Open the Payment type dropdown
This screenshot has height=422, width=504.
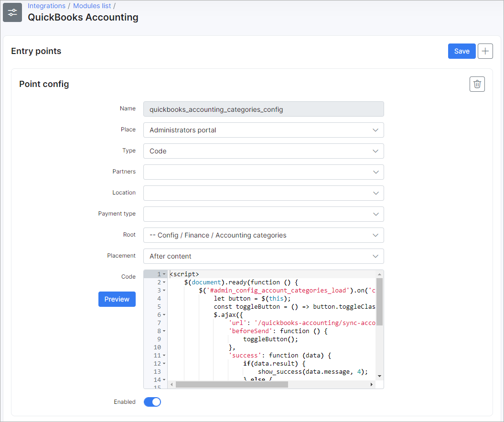264,214
